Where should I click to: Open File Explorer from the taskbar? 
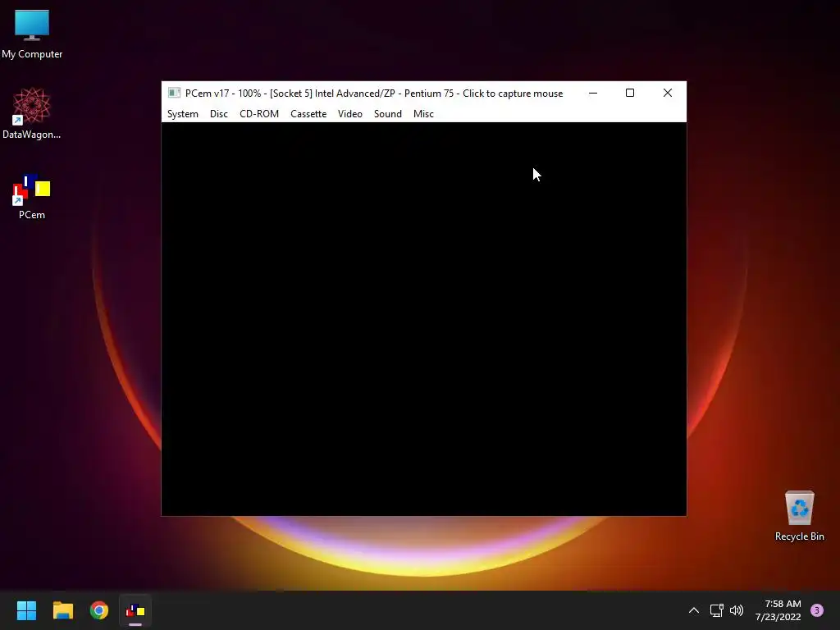62,610
